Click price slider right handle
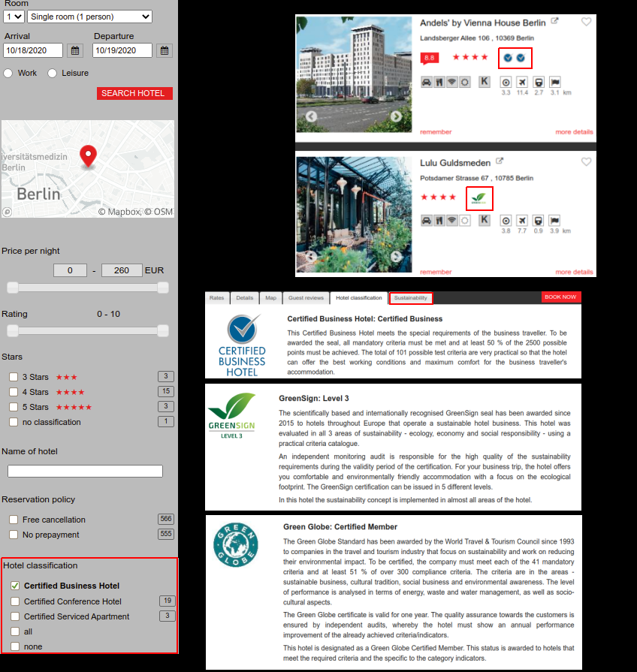This screenshot has width=637, height=672. coord(163,288)
